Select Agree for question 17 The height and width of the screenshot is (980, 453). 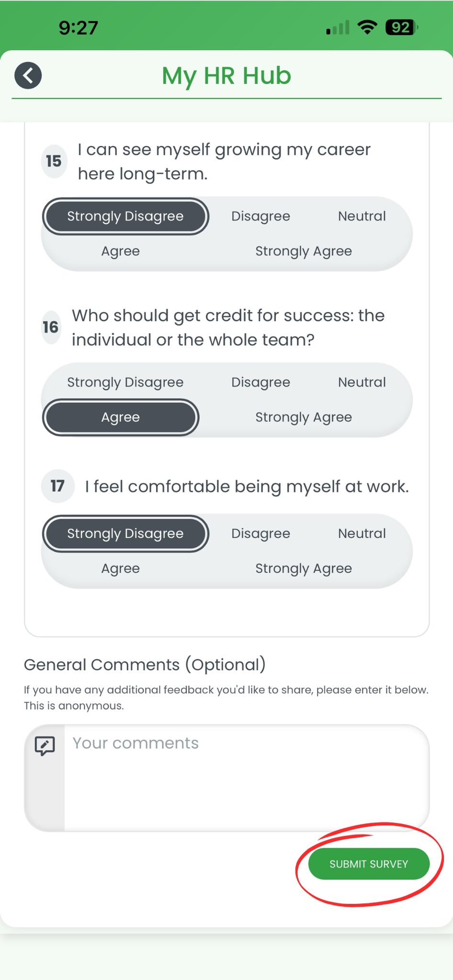(120, 568)
